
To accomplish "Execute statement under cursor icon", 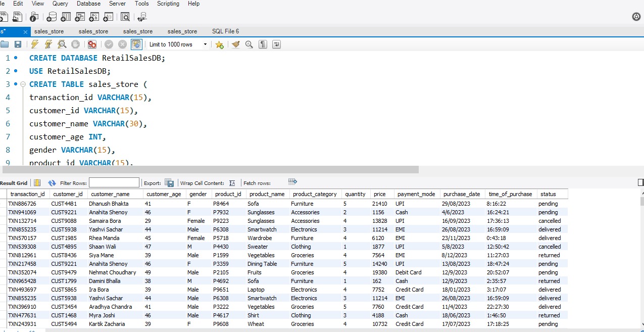I will (x=48, y=44).
